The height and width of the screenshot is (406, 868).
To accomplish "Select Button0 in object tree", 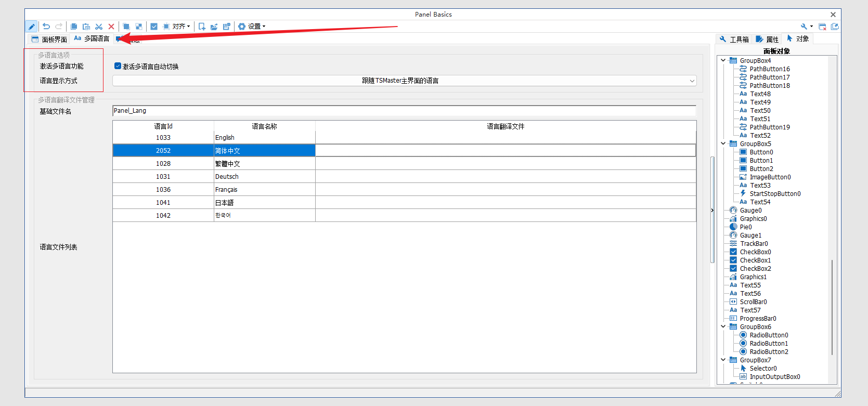I will [x=761, y=152].
